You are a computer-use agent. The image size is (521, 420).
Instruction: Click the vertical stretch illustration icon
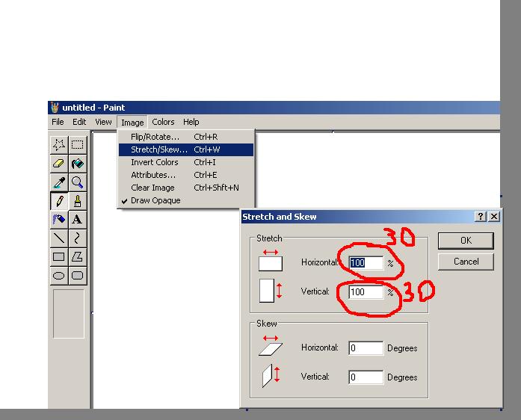point(271,291)
